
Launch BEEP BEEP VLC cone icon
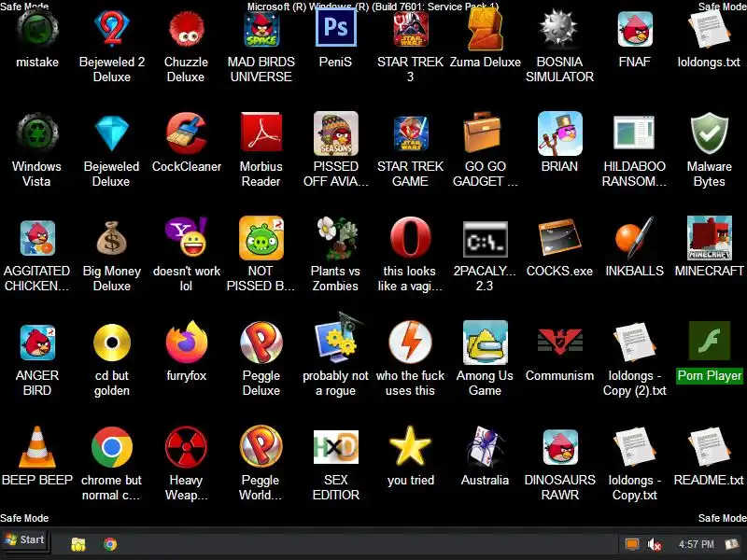click(x=37, y=447)
